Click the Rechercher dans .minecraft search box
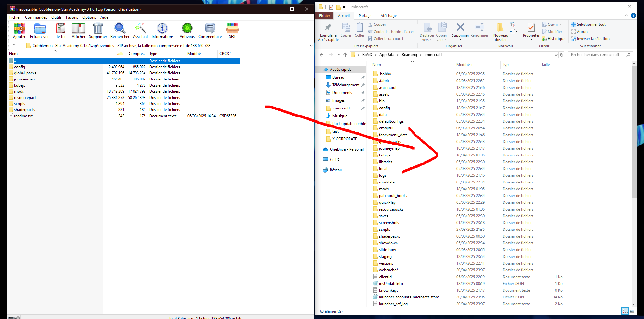 coord(600,55)
